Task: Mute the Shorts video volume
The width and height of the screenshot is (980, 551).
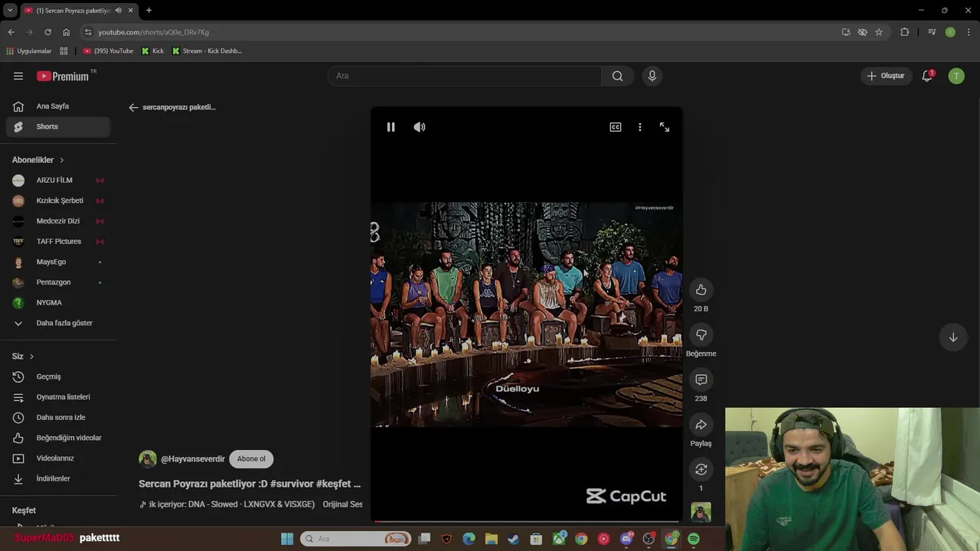Action: pos(420,127)
